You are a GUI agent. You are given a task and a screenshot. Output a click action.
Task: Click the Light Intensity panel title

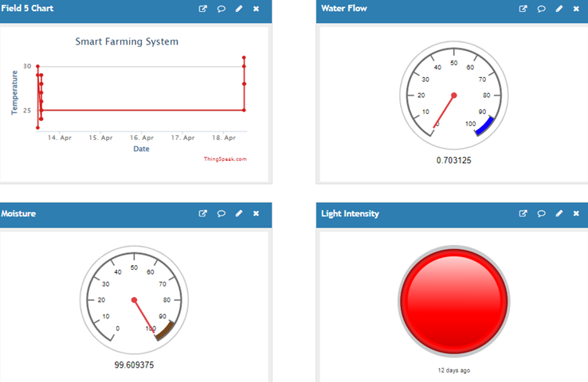tap(350, 213)
